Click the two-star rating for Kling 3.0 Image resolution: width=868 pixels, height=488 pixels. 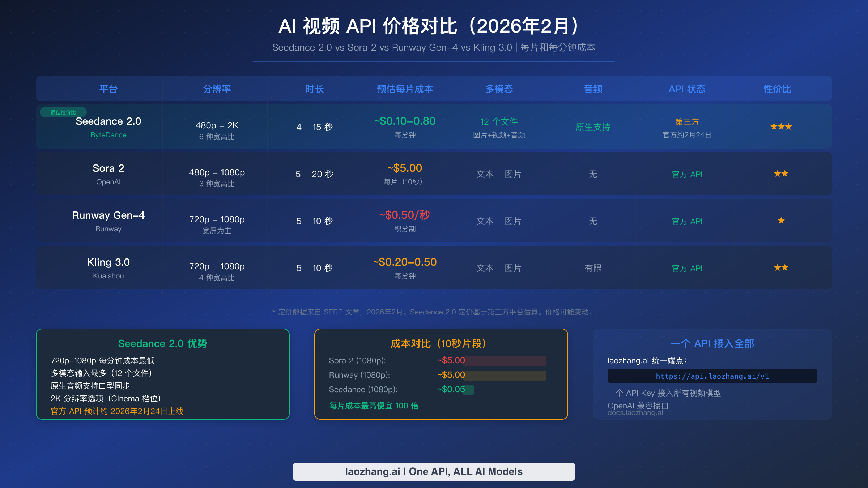point(781,267)
